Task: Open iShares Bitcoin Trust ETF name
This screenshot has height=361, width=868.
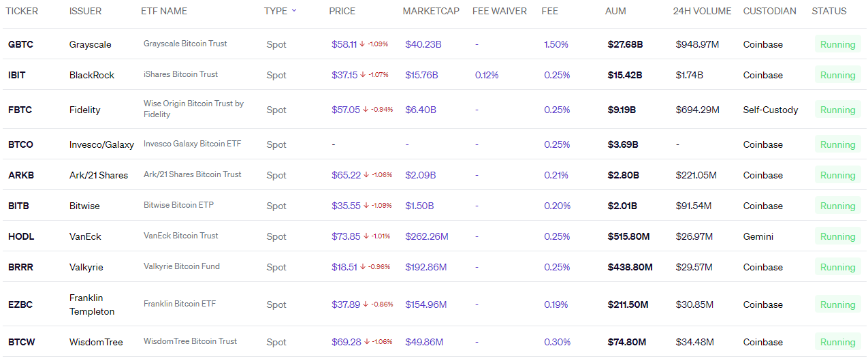Action: pos(180,74)
